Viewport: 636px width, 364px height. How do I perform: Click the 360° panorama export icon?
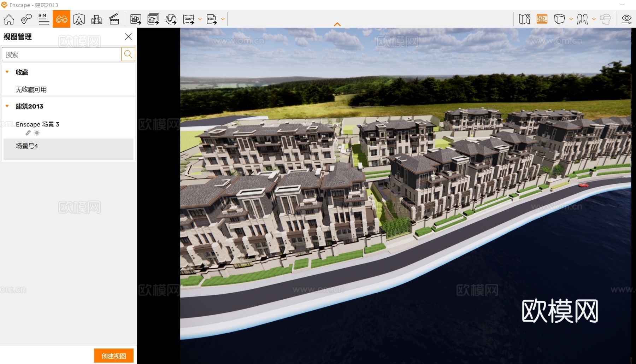[x=189, y=19]
